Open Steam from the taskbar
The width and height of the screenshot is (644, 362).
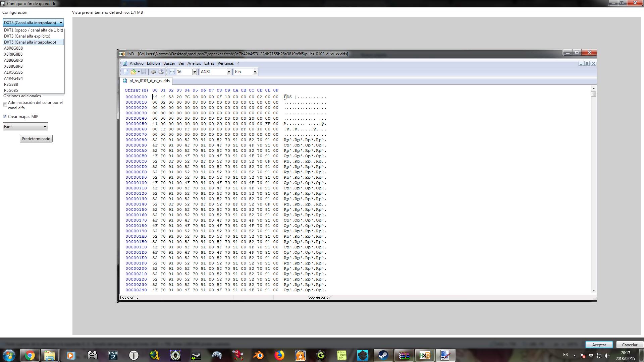(383, 355)
